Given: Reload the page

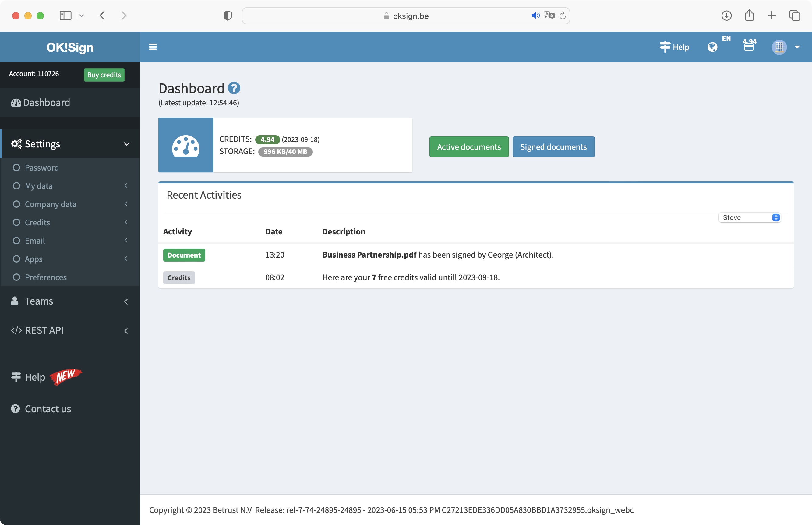Looking at the screenshot, I should point(563,16).
